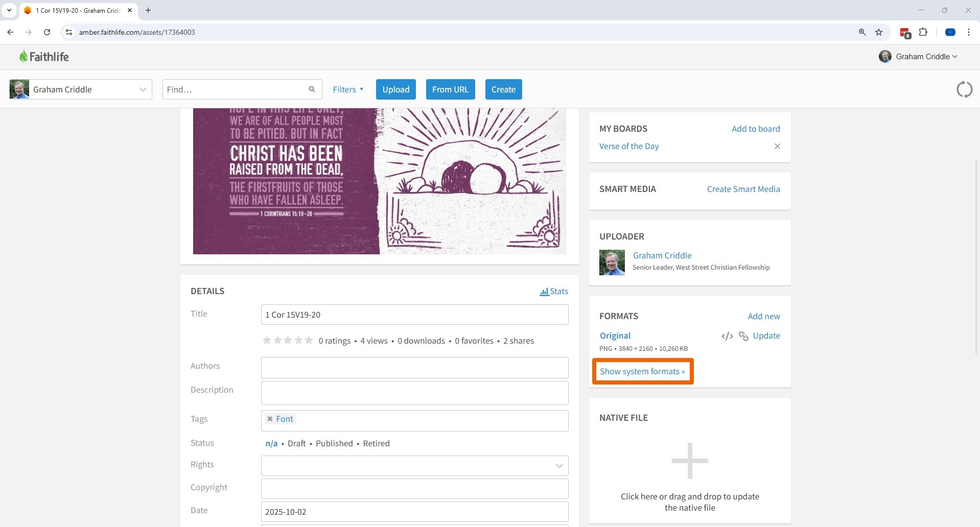Close the 1 Cor 15V19-20 tab

(130, 10)
